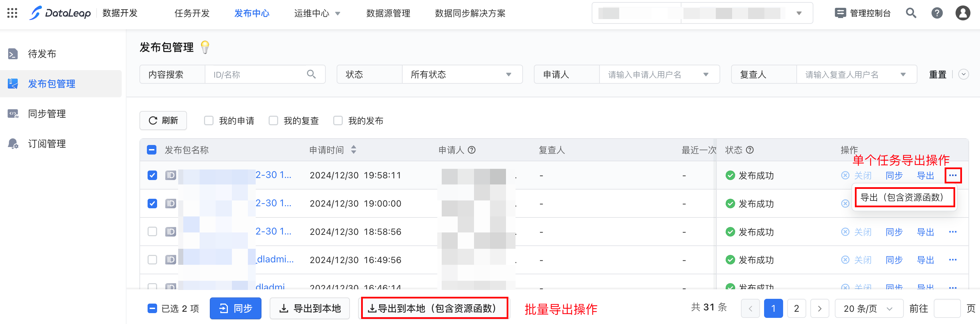Open more actions for the 18:58:56 row
The image size is (980, 324).
click(x=952, y=232)
